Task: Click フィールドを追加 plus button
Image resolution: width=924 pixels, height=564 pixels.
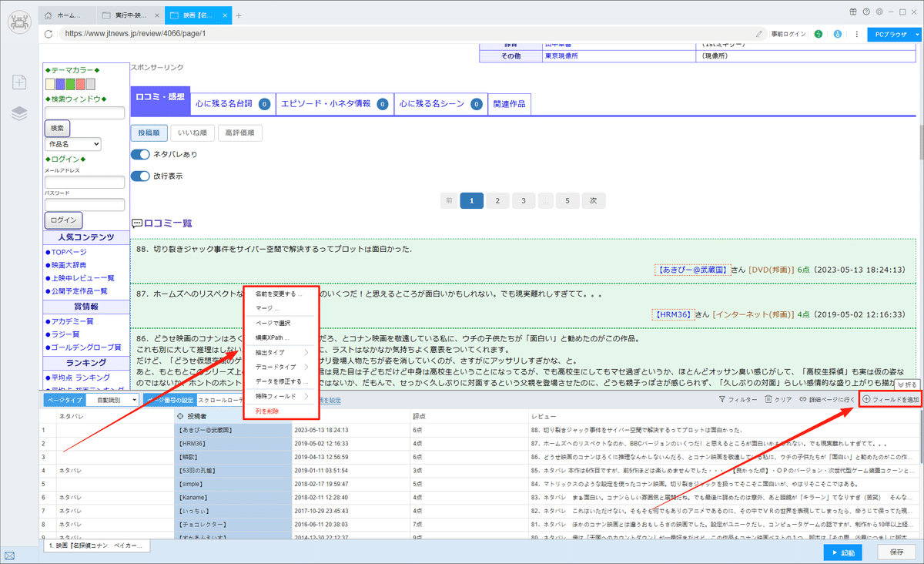Action: pos(890,400)
